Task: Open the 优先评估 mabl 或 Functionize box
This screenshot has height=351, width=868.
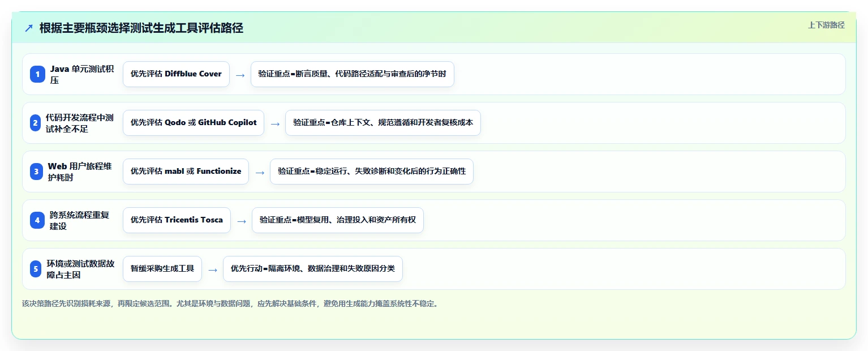Action: tap(186, 172)
